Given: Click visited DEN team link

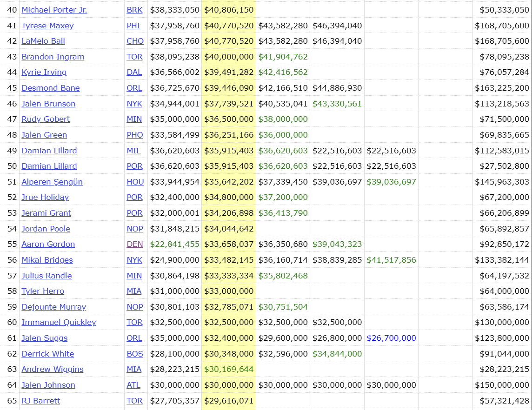Looking at the screenshot, I should point(135,244).
